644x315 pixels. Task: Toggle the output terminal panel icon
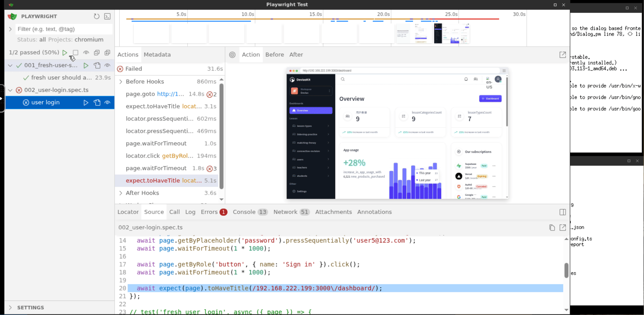107,16
